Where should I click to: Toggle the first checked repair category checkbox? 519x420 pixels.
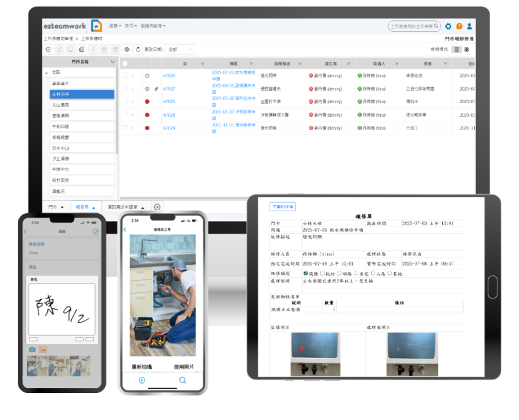305,273
